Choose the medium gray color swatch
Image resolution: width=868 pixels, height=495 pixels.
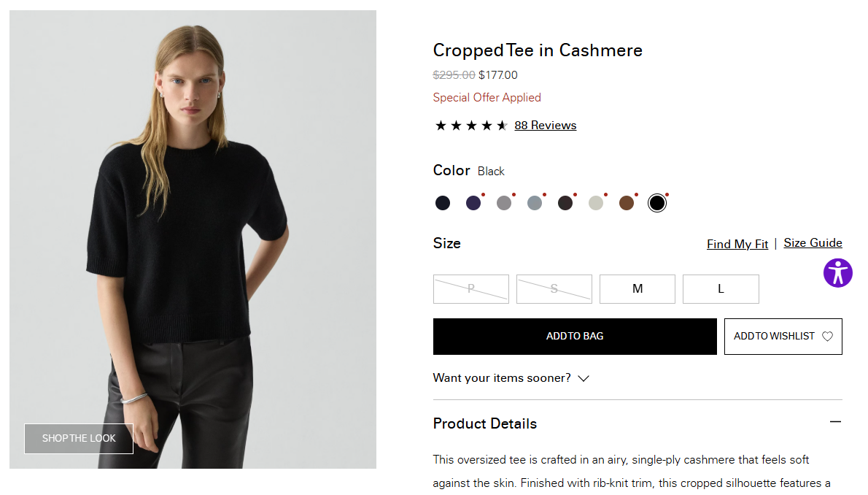click(x=504, y=203)
